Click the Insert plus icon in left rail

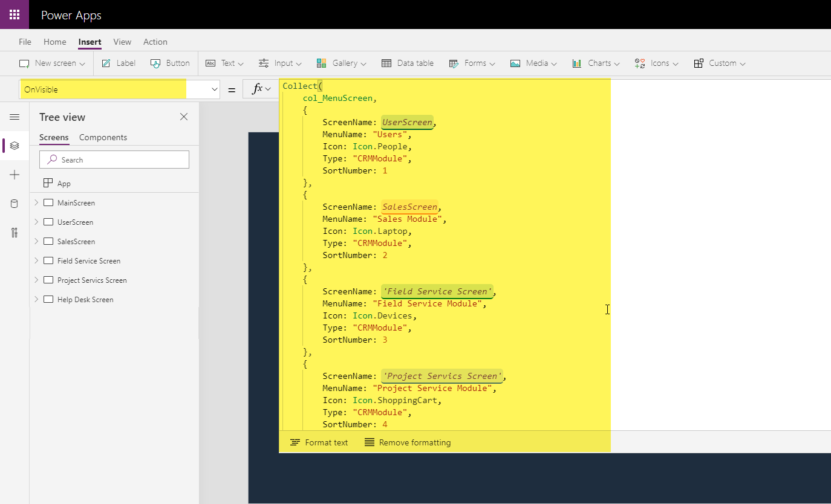point(15,175)
